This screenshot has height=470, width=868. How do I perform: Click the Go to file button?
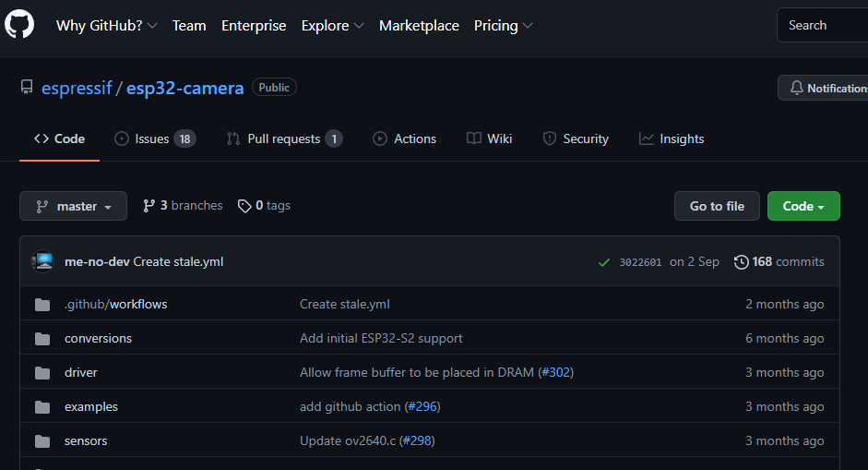717,206
